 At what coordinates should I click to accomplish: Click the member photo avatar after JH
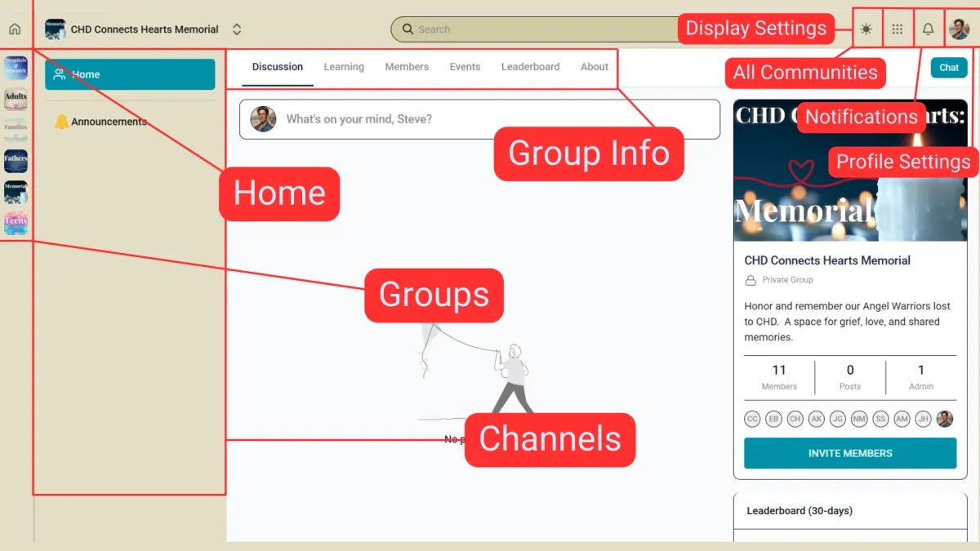point(945,419)
